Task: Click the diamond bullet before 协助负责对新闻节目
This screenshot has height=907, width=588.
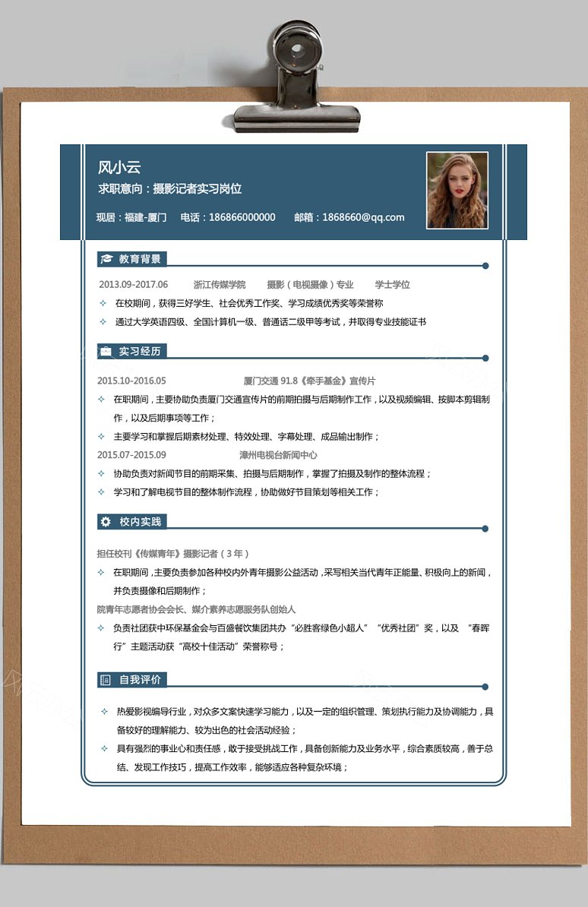Action: coord(101,473)
